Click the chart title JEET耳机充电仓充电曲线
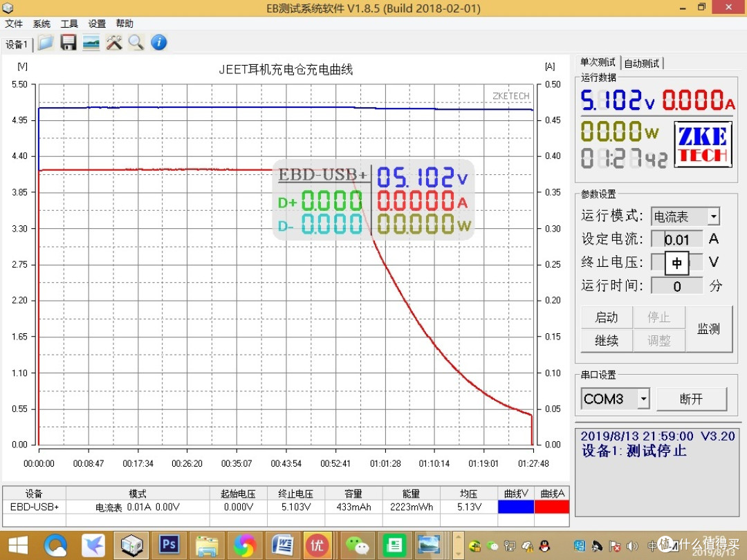 click(286, 70)
